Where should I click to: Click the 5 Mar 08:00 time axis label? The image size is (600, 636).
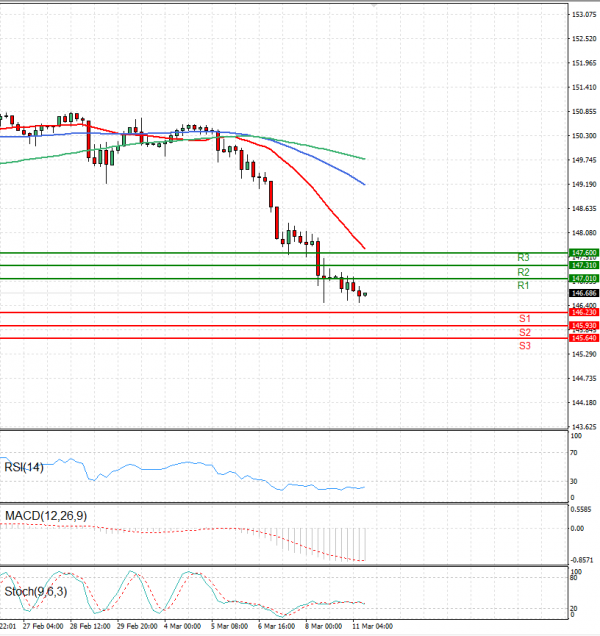[x=227, y=626]
